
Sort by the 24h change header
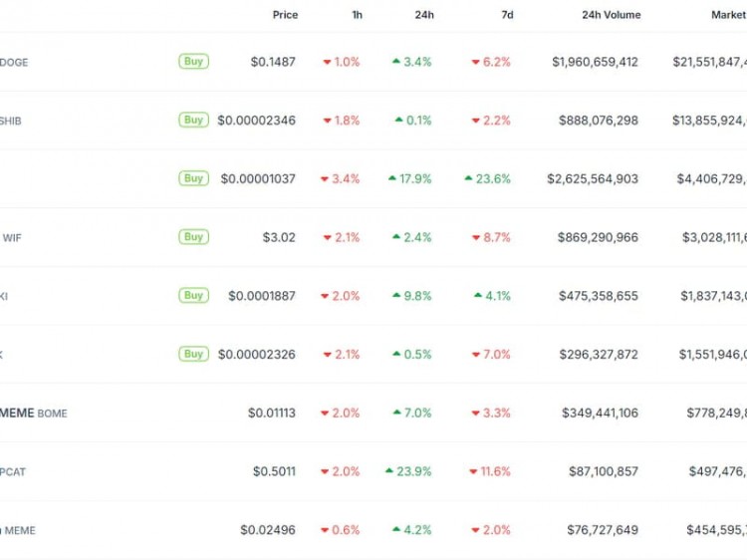[x=424, y=15]
